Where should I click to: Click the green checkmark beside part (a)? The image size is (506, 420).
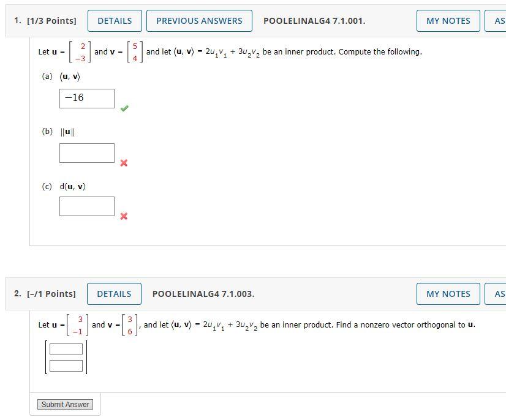coord(124,108)
